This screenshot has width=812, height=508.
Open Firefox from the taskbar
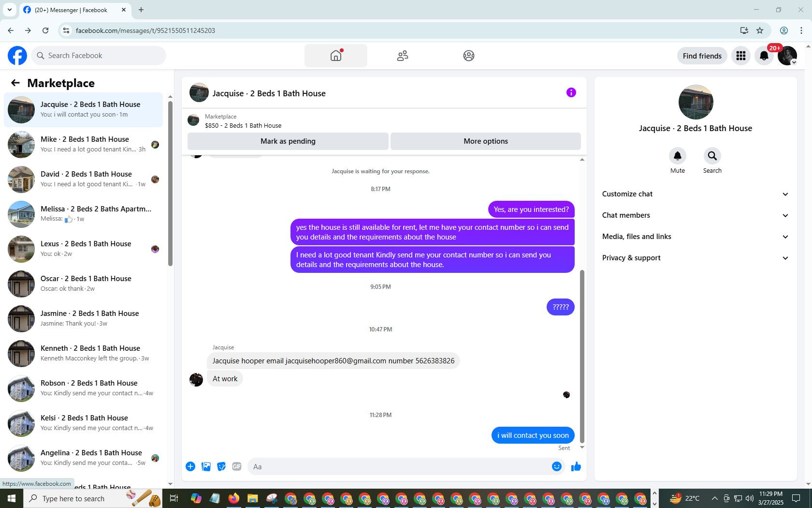click(234, 498)
